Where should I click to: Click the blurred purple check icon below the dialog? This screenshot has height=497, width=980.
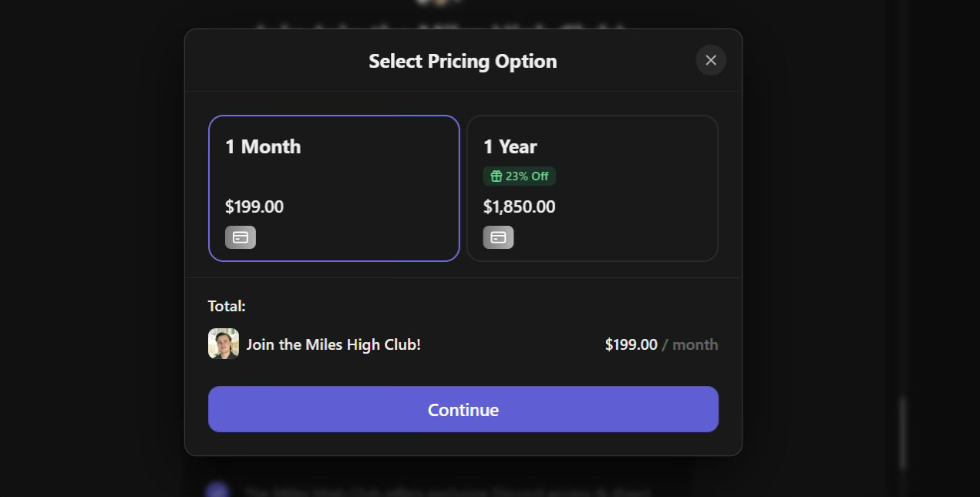[x=218, y=491]
